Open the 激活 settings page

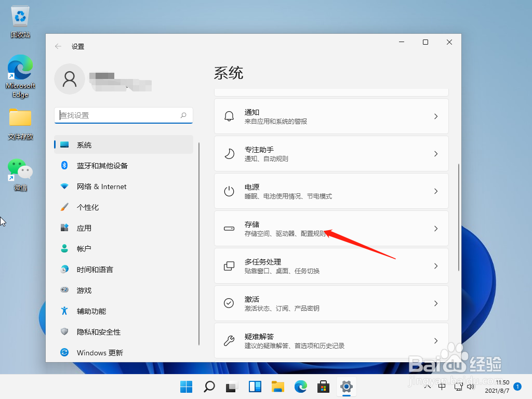coord(331,303)
